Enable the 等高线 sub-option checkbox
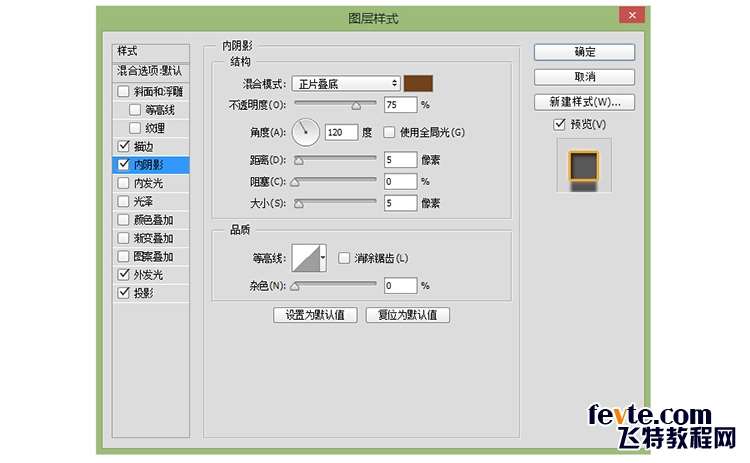This screenshot has height=463, width=750. coord(135,110)
